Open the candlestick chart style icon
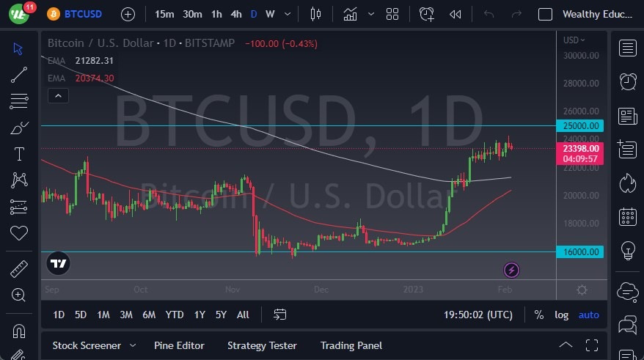644x360 pixels. 316,14
